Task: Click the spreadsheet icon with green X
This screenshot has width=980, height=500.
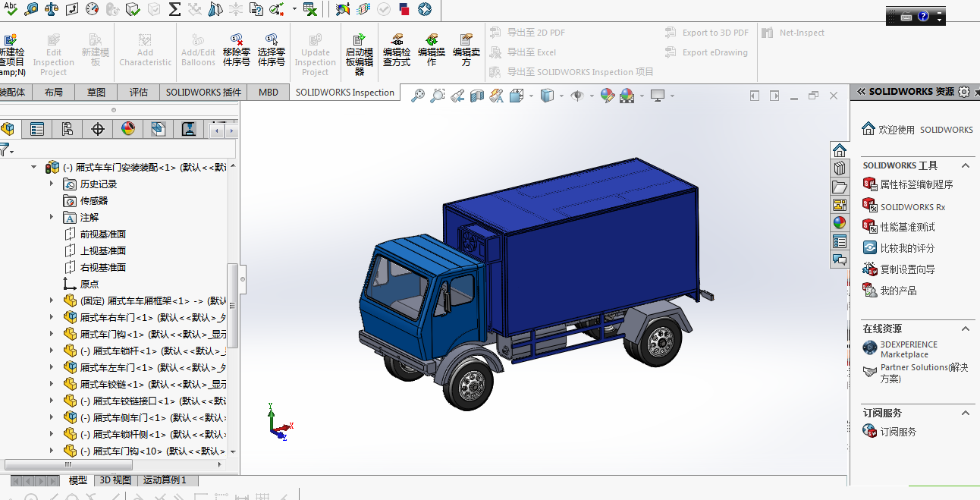Action: pos(309,9)
